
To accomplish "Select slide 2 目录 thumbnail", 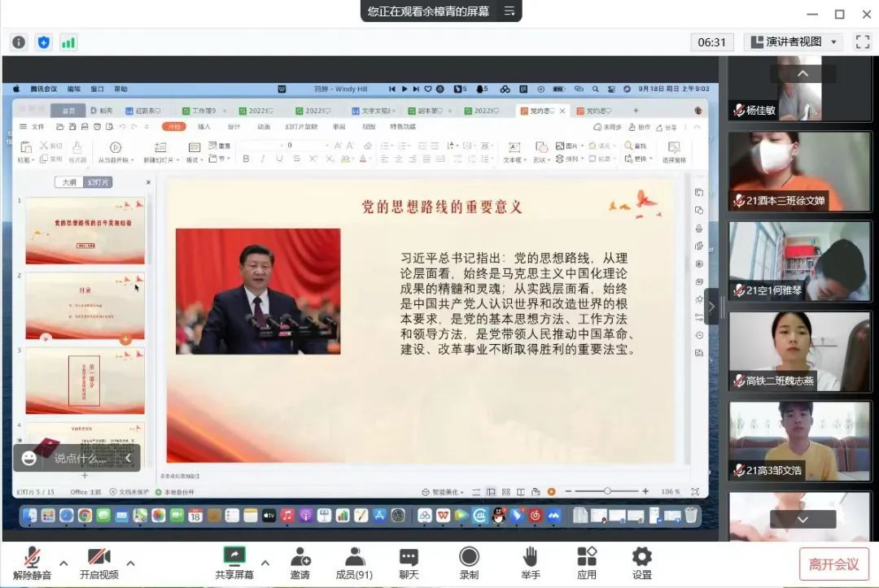I will pos(85,306).
